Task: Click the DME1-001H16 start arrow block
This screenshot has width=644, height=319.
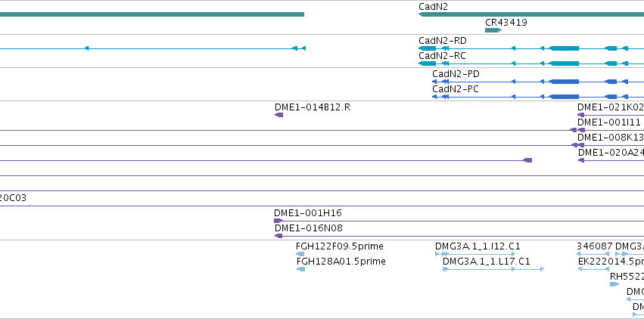Action: tap(278, 221)
